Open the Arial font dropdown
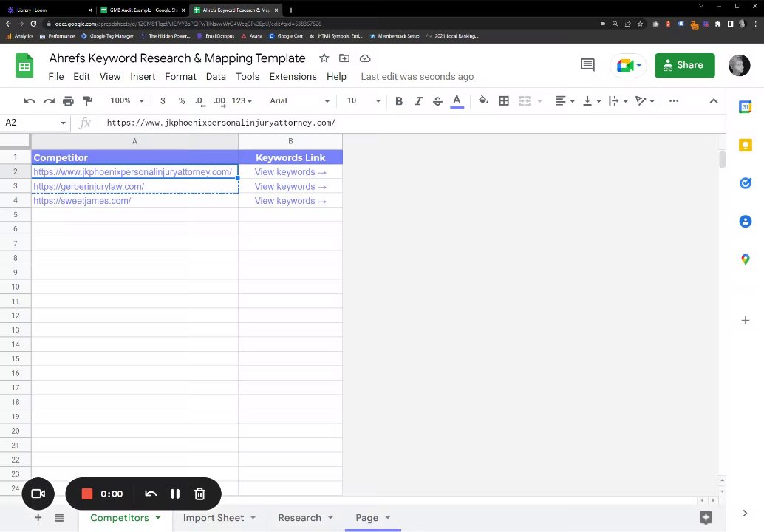The width and height of the screenshot is (764, 532). click(300, 100)
